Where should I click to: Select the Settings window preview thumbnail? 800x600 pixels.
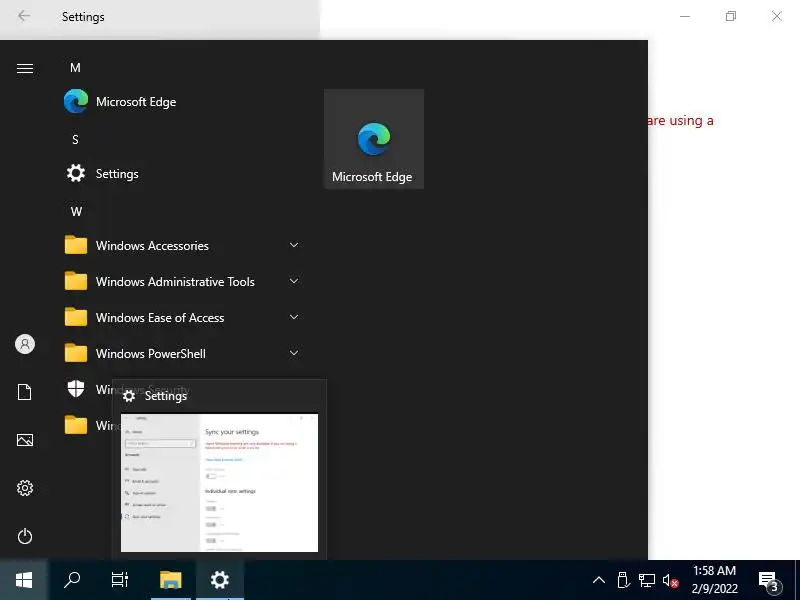219,483
